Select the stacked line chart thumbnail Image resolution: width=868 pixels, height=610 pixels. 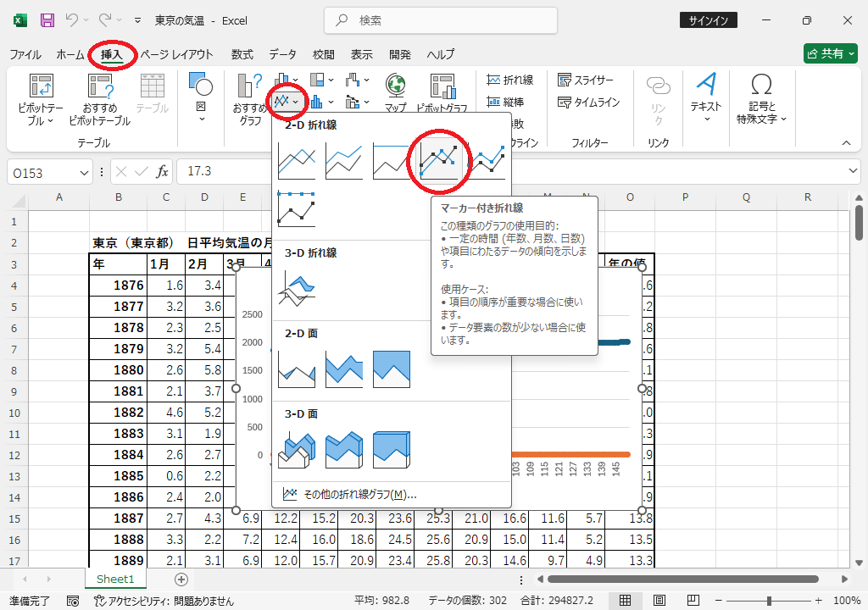coord(344,161)
